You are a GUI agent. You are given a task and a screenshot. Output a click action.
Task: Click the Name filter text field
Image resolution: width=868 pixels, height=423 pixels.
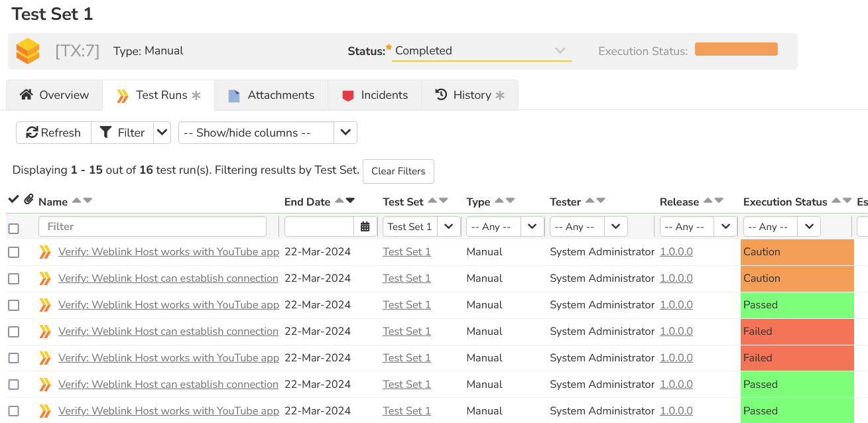153,227
